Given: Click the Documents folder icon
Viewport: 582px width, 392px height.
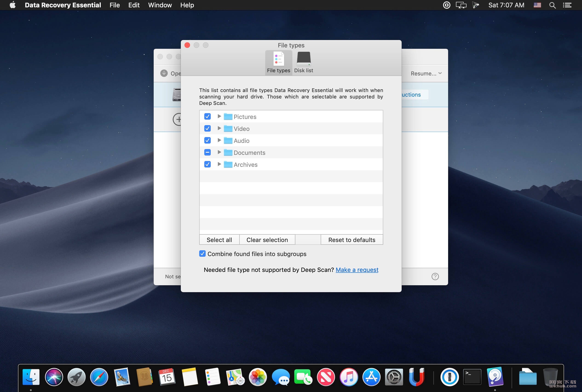Looking at the screenshot, I should pos(228,153).
